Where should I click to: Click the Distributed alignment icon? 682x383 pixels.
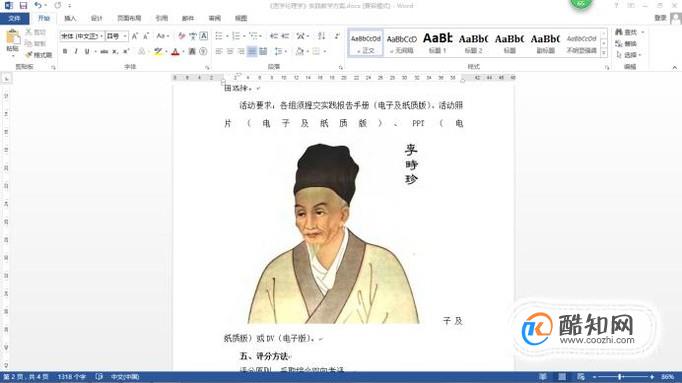tap(263, 52)
